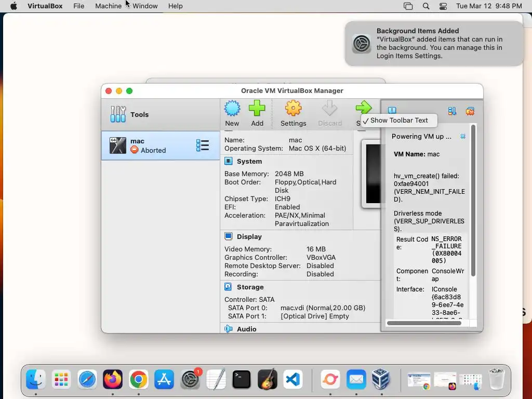Open the Apple menu
The image size is (532, 399).
pos(14,6)
